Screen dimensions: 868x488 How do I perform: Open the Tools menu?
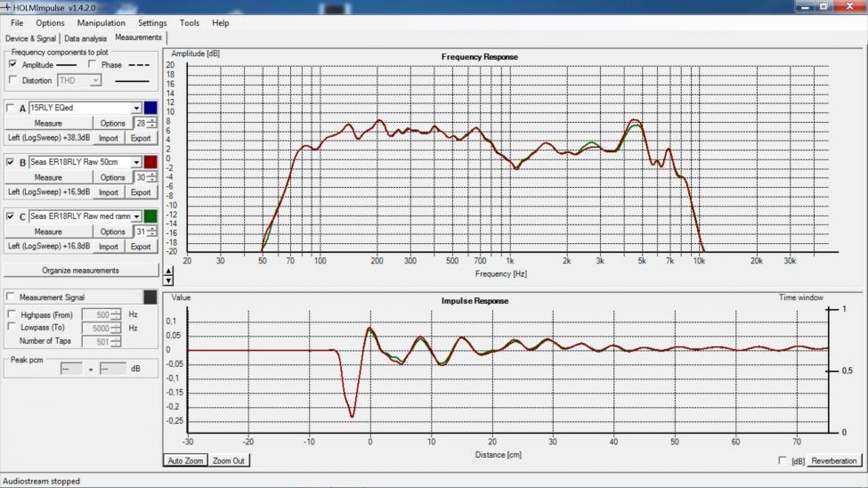[190, 23]
